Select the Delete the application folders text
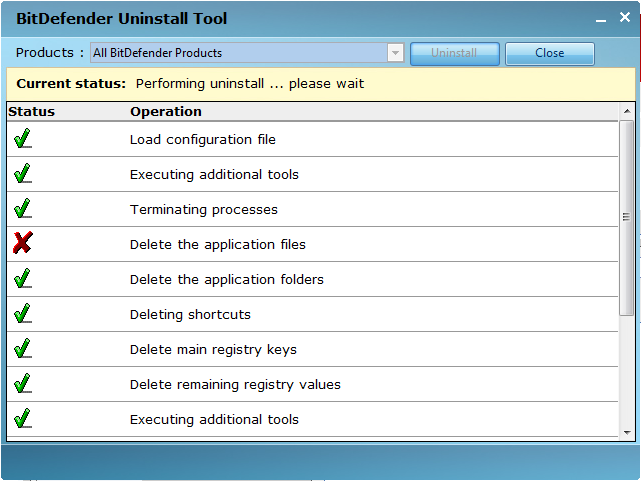 (227, 279)
